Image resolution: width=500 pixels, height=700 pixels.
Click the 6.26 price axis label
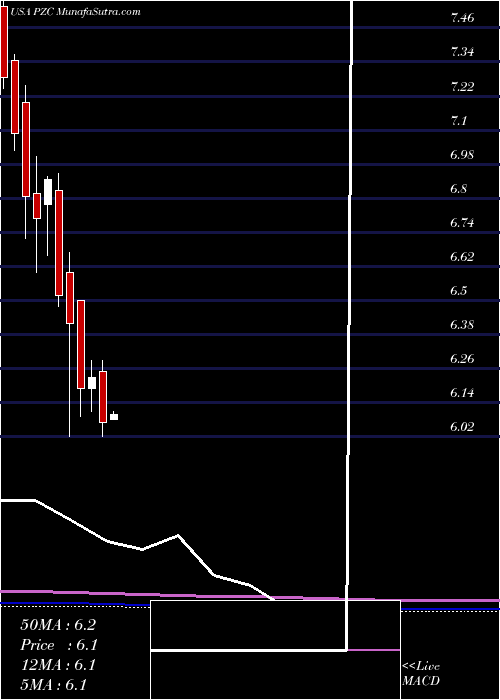tap(462, 358)
